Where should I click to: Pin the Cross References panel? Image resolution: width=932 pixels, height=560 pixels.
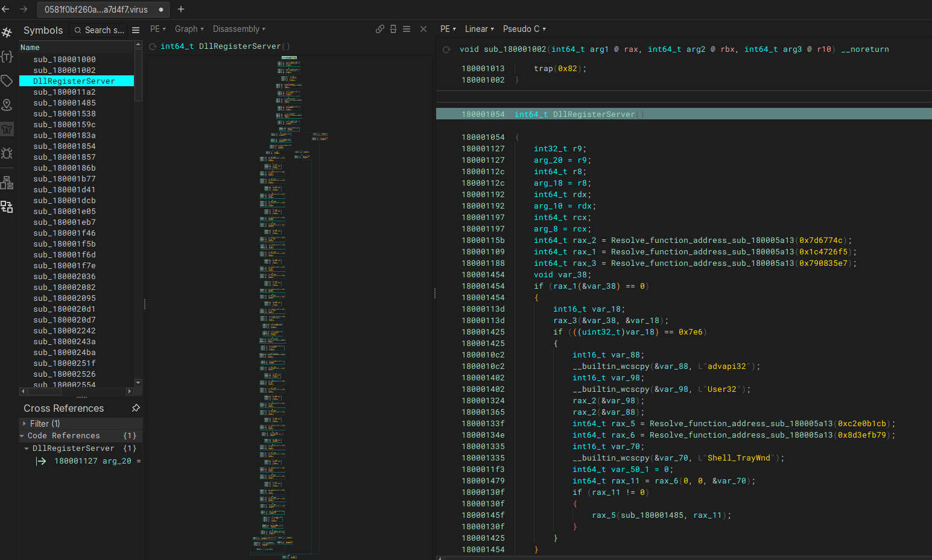point(136,408)
